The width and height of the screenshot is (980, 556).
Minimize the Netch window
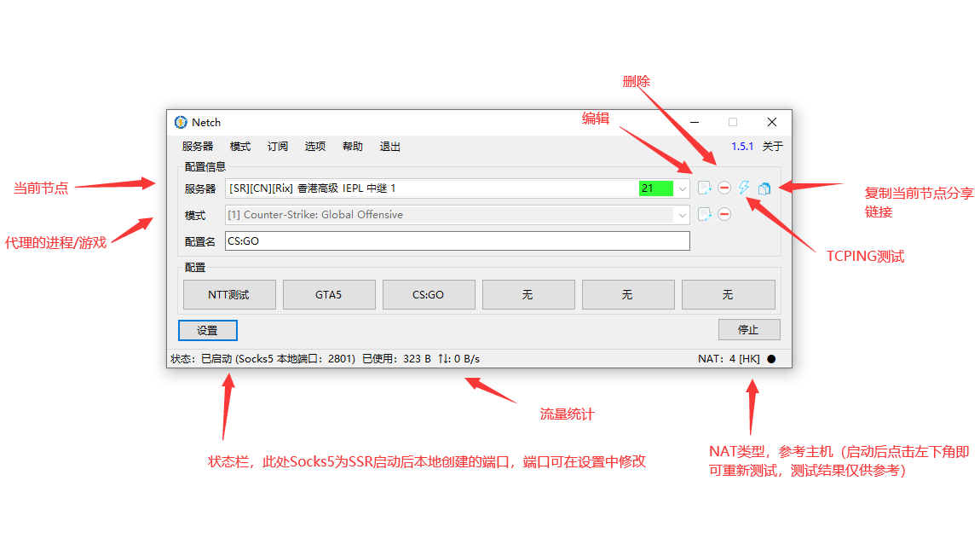click(695, 122)
